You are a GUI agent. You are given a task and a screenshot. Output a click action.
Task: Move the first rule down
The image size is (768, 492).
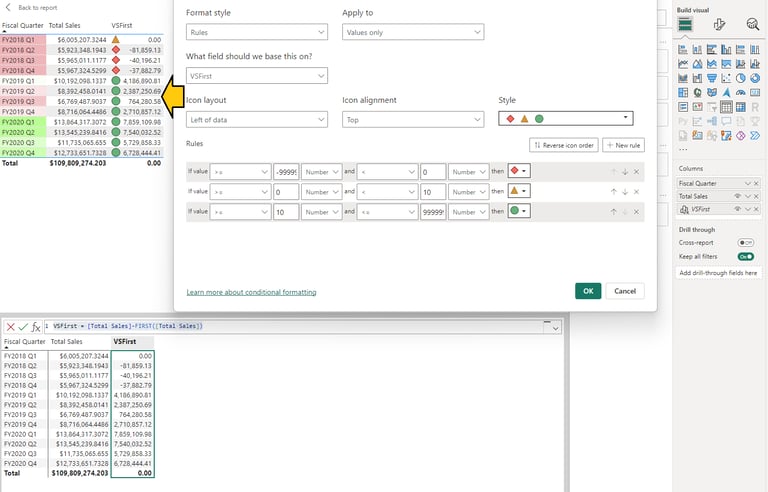[625, 172]
